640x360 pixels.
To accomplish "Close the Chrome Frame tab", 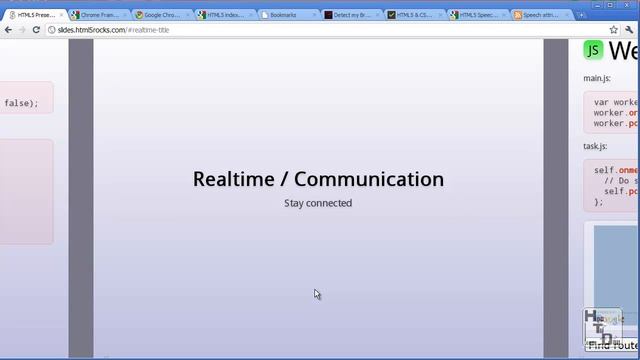I will point(124,15).
